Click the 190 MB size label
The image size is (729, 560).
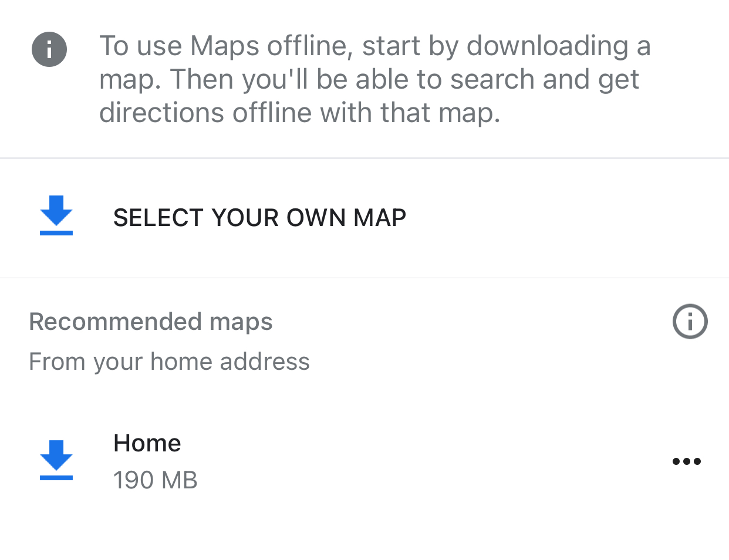[x=155, y=480]
